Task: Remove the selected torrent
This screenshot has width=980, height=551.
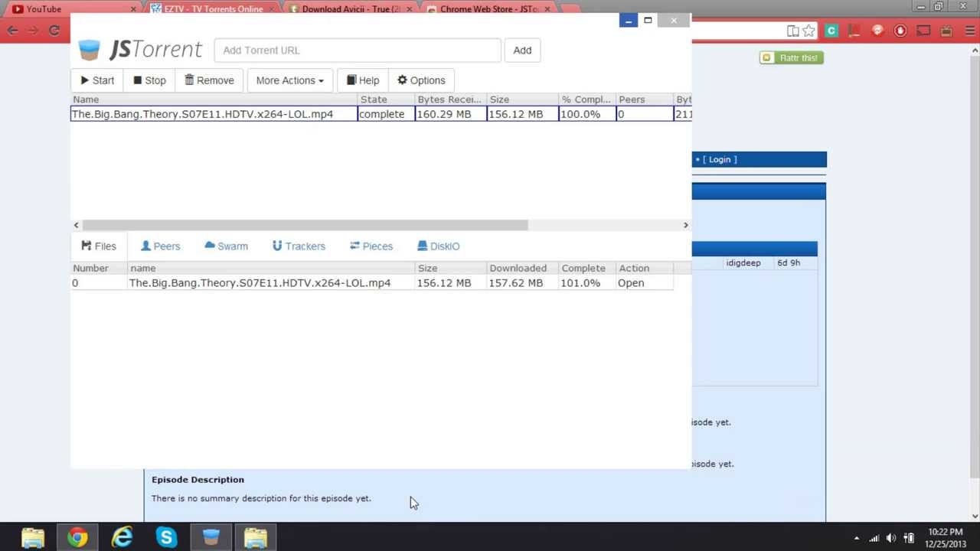Action: (209, 80)
